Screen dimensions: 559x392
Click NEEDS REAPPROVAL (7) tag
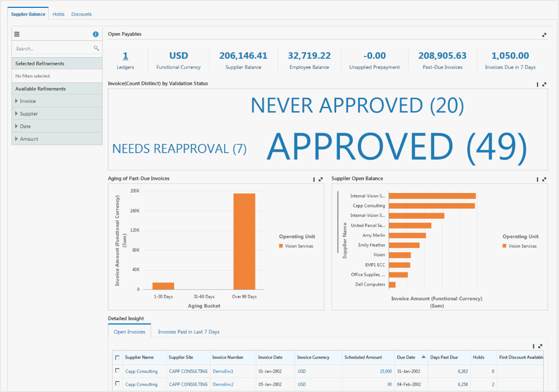point(180,149)
